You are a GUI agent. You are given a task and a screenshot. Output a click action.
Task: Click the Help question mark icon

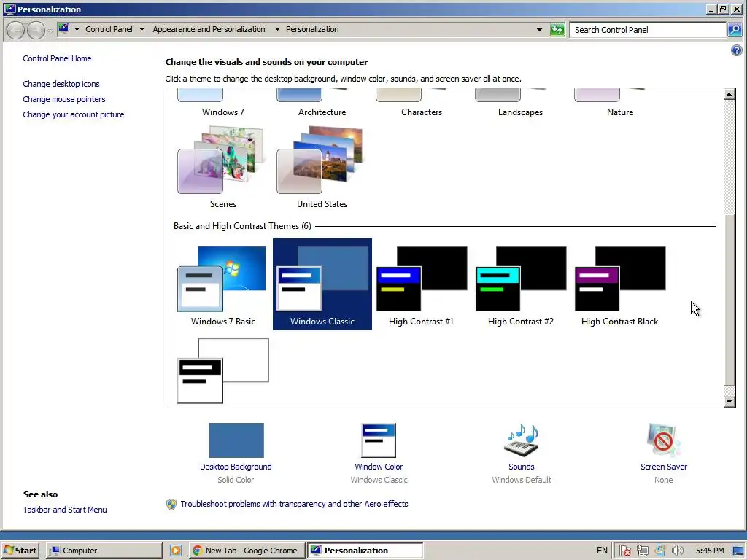736,50
